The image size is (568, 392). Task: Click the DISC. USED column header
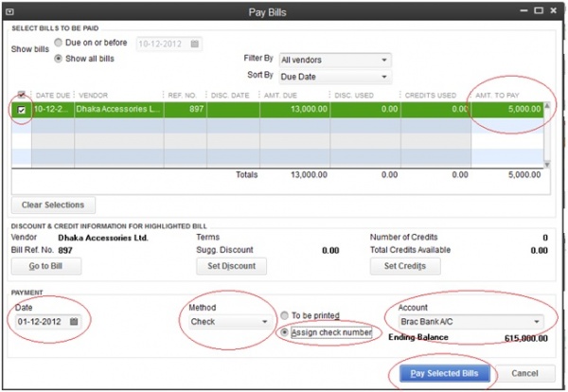click(x=364, y=96)
